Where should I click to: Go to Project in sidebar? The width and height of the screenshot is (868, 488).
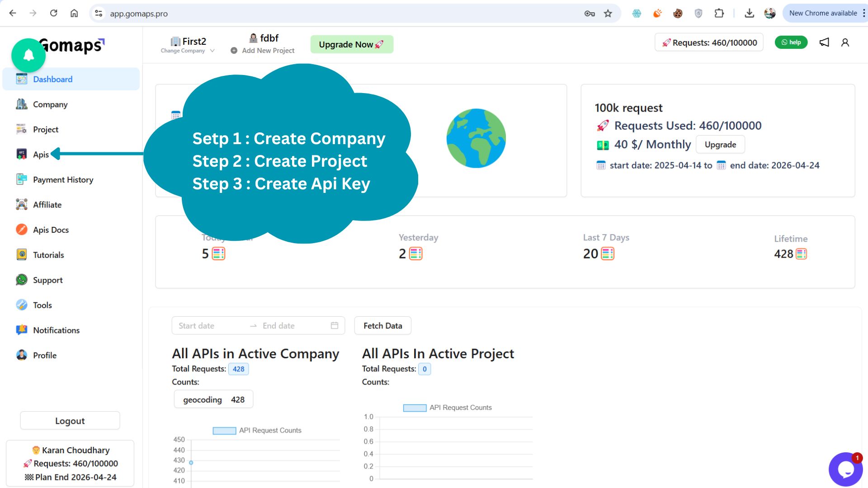click(71, 130)
